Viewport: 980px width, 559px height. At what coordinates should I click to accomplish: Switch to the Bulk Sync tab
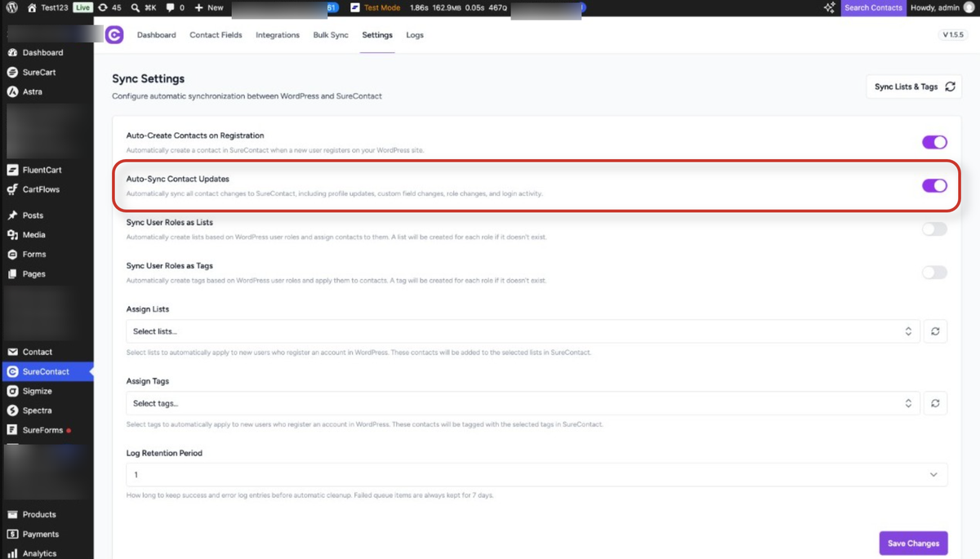(331, 35)
